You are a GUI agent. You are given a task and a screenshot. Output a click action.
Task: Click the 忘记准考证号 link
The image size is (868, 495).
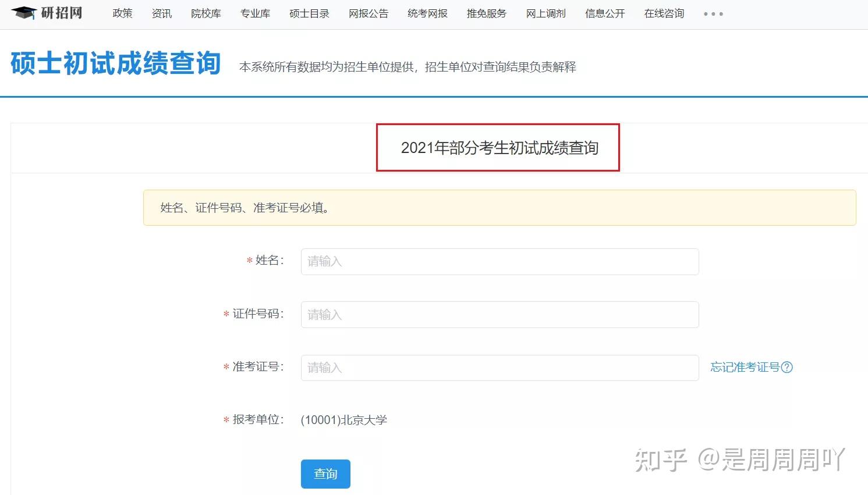[745, 367]
